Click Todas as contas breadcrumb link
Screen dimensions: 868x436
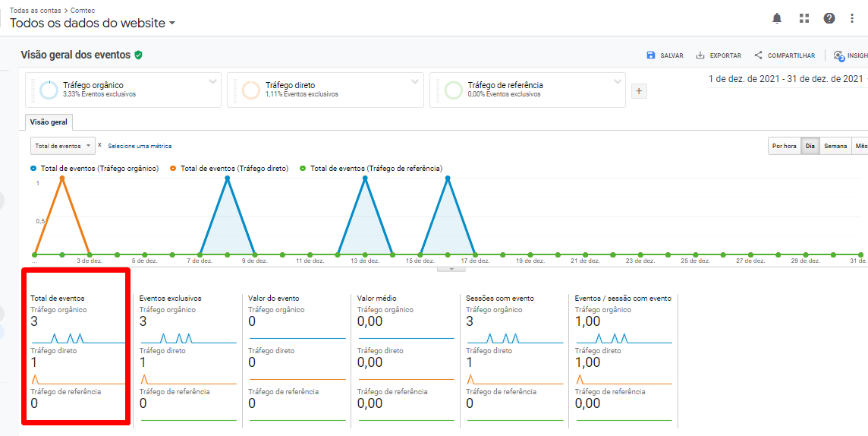[x=35, y=11]
